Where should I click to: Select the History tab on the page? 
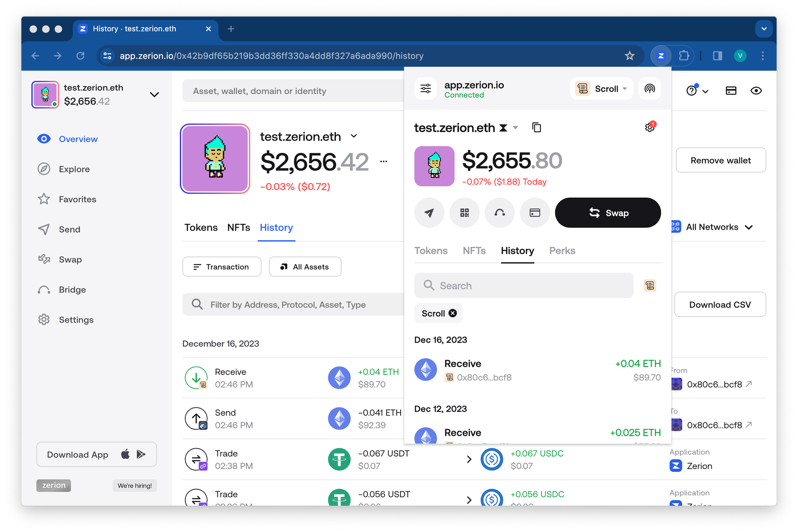point(276,227)
